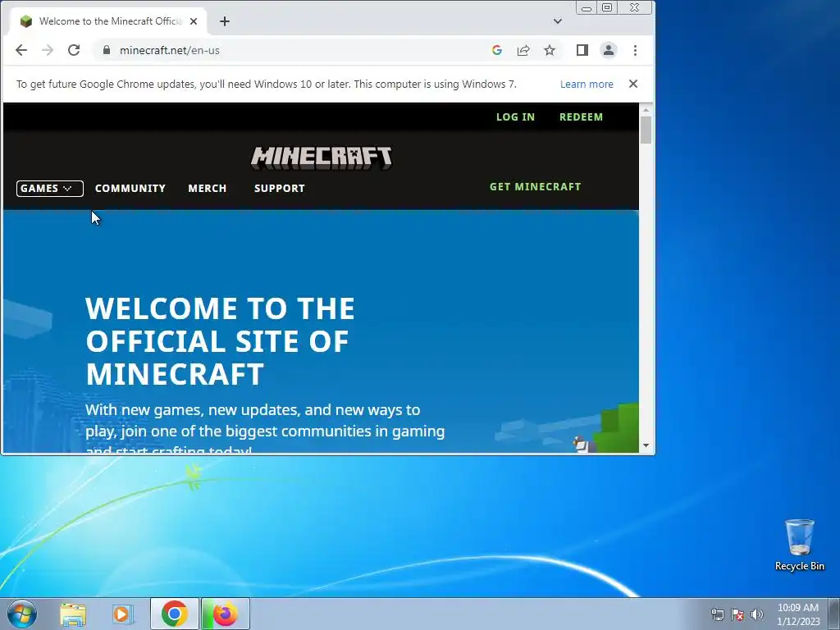Maximize the Chrome window
The width and height of the screenshot is (840, 630).
(607, 8)
